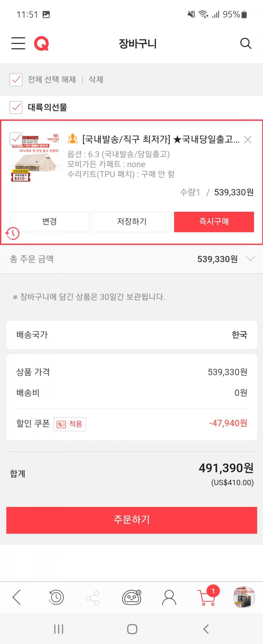Uncheck the 전체 선택 해제 checkbox
The height and width of the screenshot is (644, 263).
coord(16,80)
